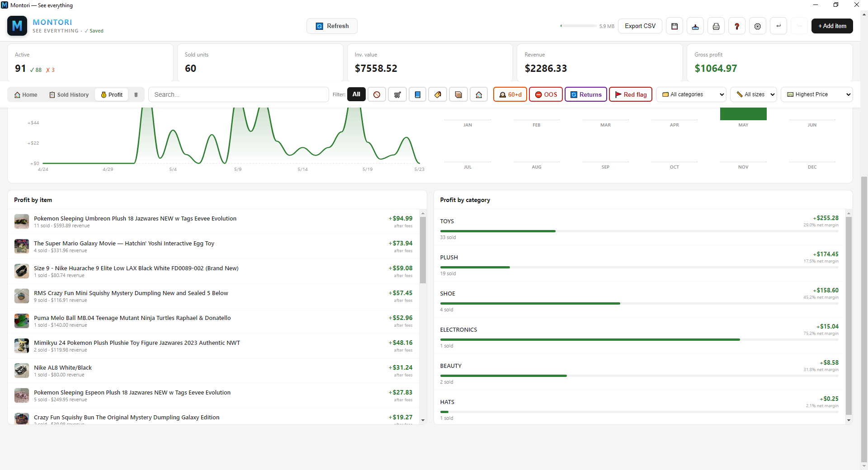Click the Puma Melo Ball MB.04 thumbnail
The height and width of the screenshot is (470, 868).
point(22,321)
